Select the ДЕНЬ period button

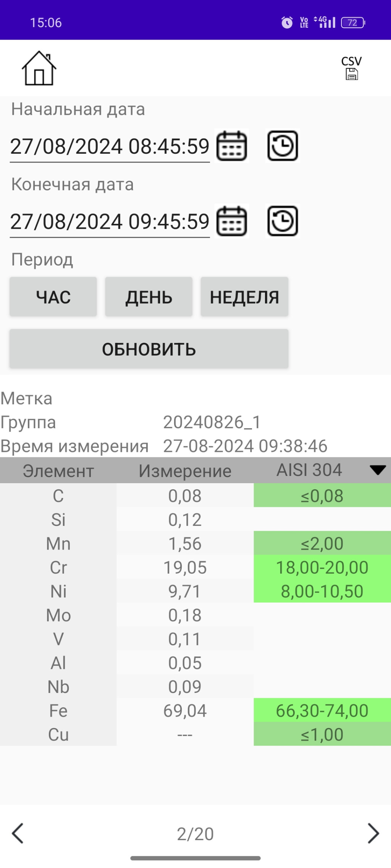(x=149, y=297)
